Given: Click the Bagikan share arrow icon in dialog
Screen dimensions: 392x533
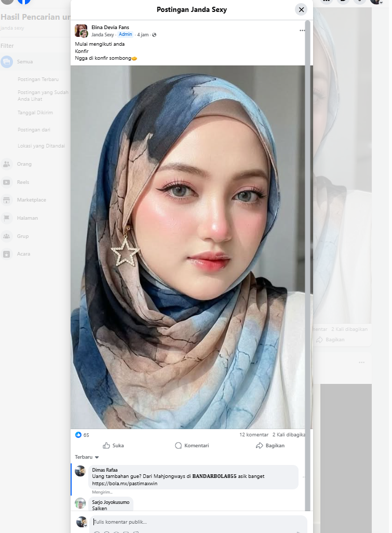Looking at the screenshot, I should (259, 446).
